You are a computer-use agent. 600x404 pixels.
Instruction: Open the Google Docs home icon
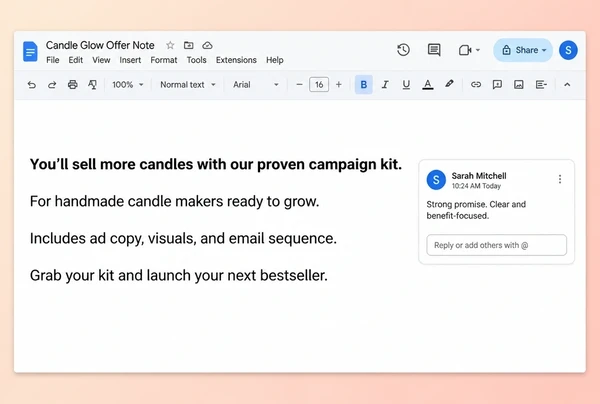(x=30, y=51)
